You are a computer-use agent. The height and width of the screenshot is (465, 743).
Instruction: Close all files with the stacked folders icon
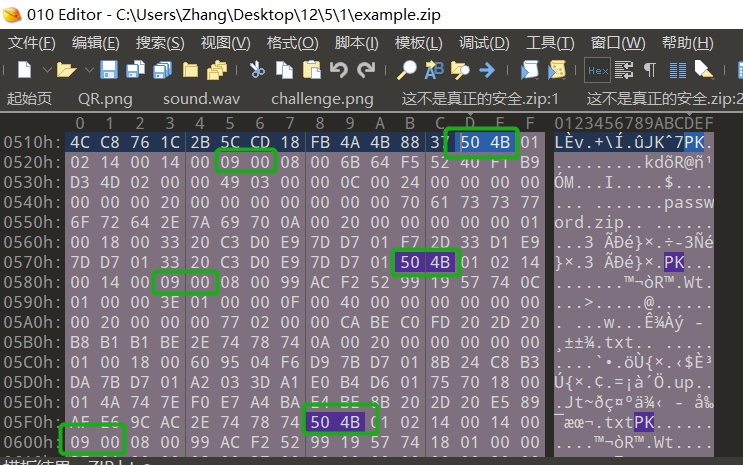217,70
